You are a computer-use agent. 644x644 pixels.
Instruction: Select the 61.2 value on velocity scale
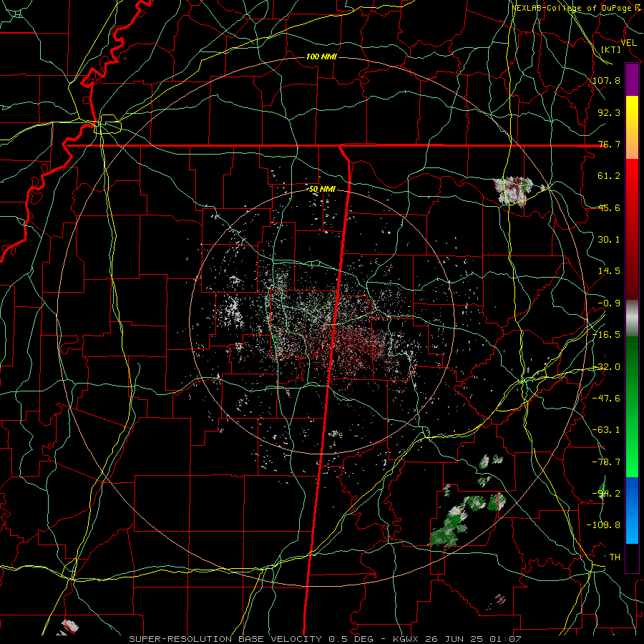[x=609, y=176]
